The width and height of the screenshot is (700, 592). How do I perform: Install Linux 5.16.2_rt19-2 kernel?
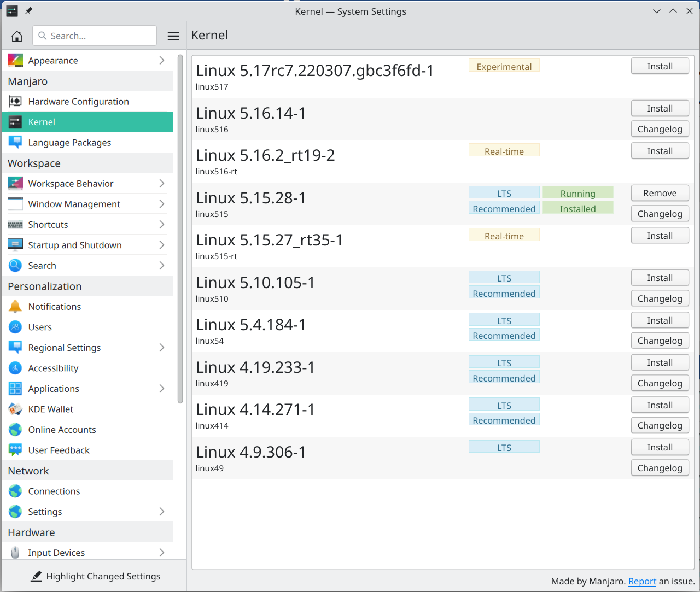pos(660,151)
